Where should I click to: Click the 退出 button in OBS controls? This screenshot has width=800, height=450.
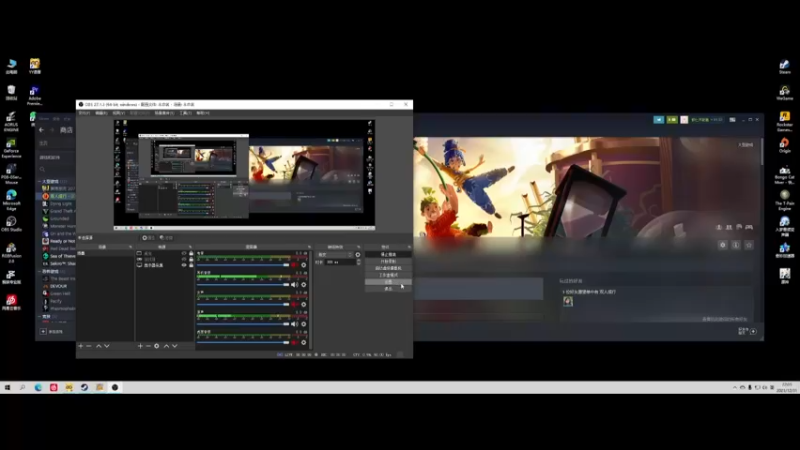(x=388, y=289)
